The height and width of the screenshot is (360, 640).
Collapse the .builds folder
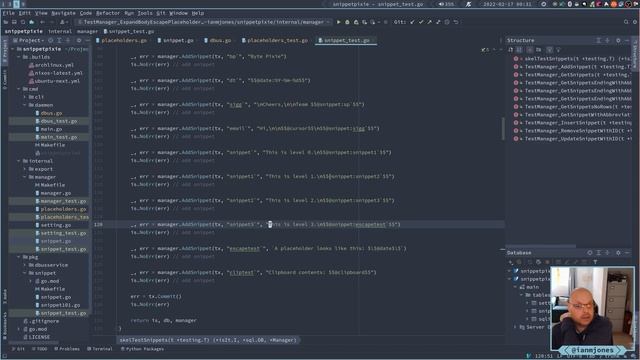tap(19, 57)
